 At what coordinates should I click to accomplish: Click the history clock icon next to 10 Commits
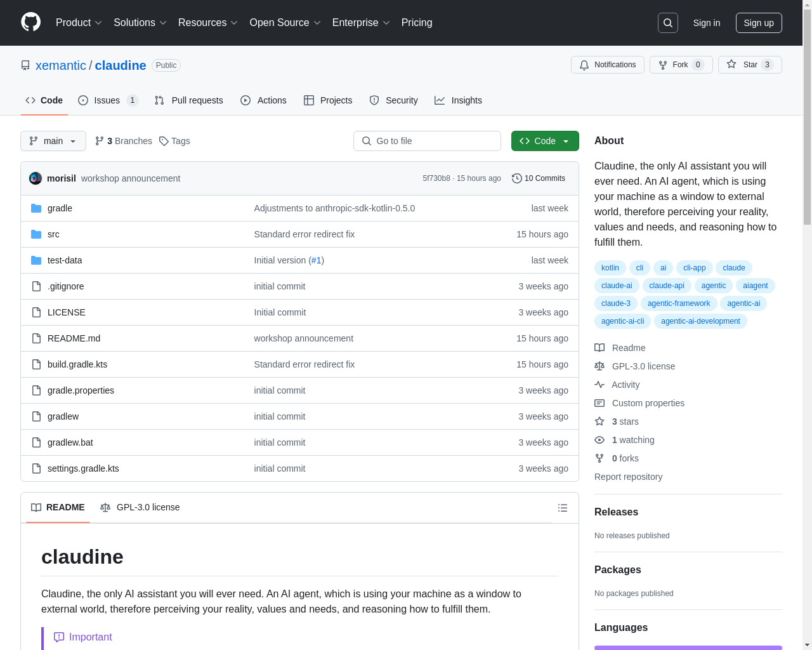pyautogui.click(x=517, y=178)
